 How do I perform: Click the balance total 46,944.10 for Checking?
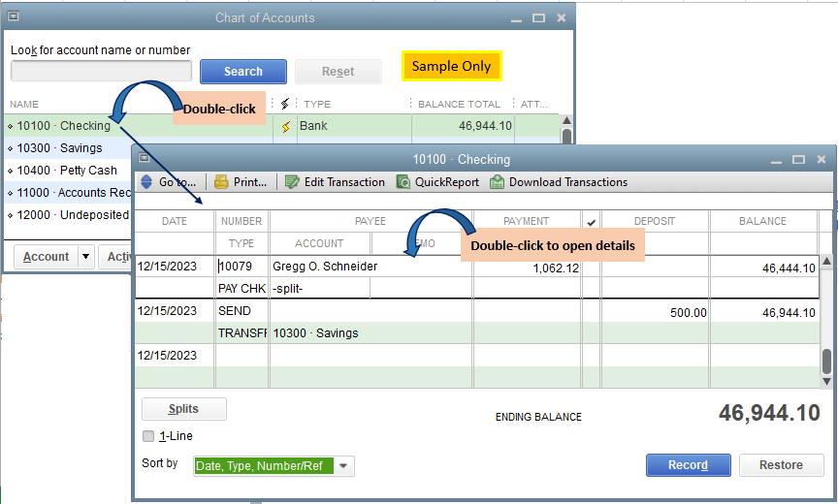pos(485,126)
